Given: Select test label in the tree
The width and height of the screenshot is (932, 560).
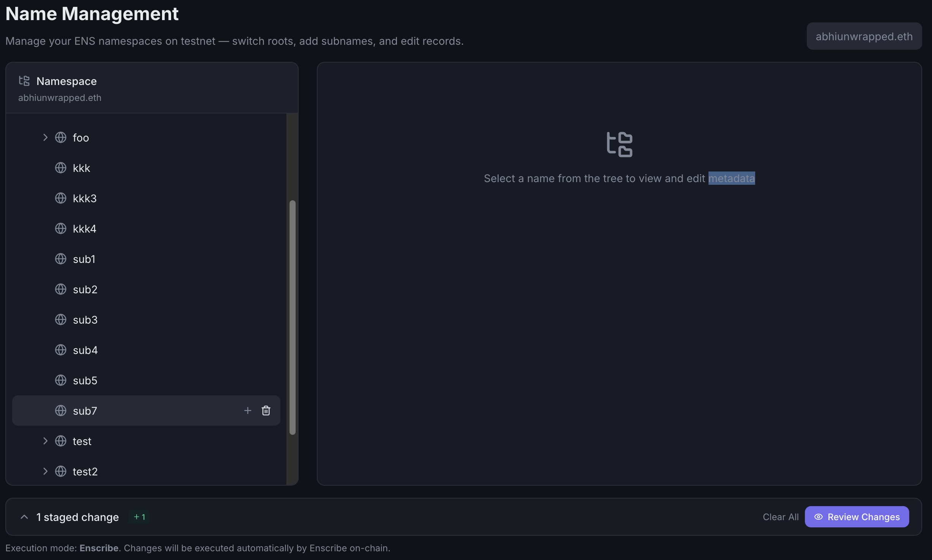Looking at the screenshot, I should pos(82,441).
